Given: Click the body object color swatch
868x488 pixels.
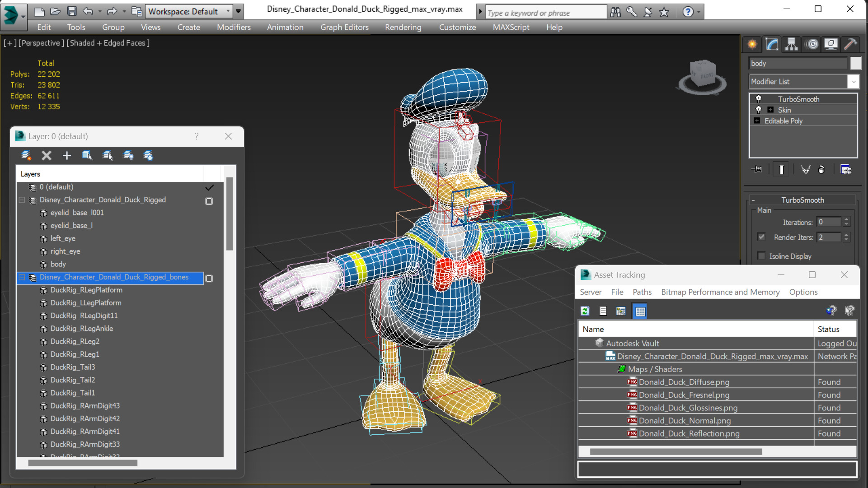Looking at the screenshot, I should point(855,63).
